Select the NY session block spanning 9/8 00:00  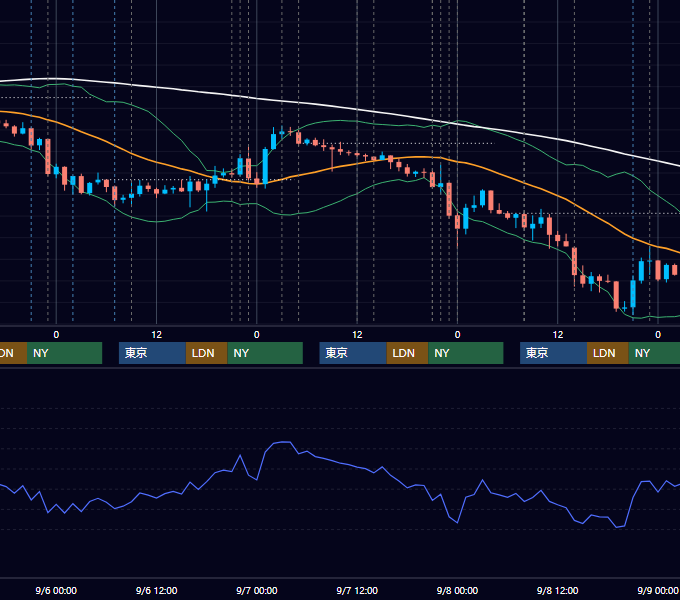pos(466,353)
